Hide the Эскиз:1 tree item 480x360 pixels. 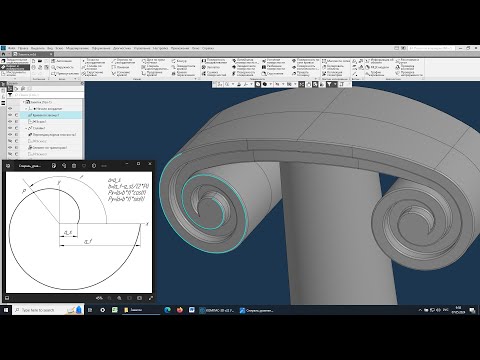pyautogui.click(x=10, y=122)
